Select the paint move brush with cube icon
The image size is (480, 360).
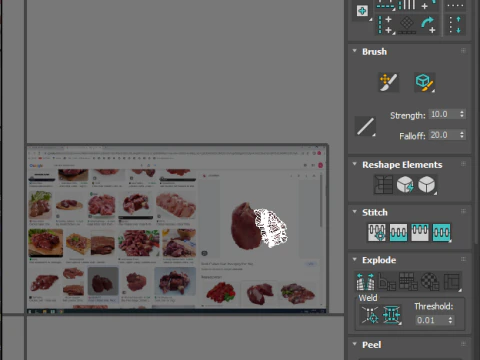pos(425,82)
